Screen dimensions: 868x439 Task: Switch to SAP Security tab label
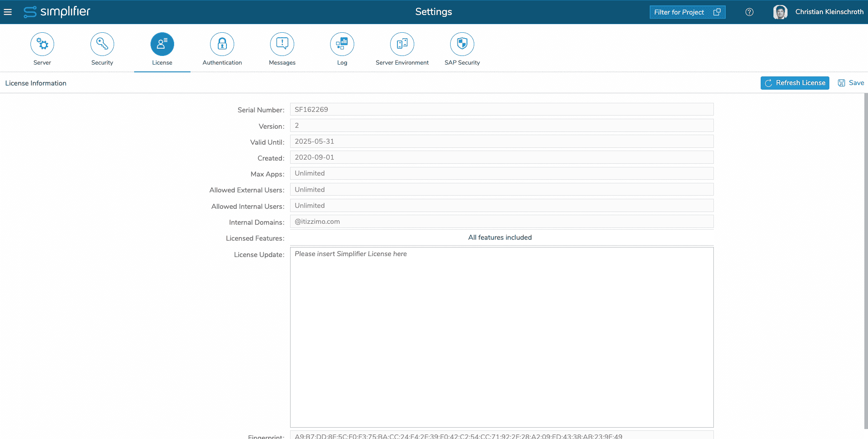[462, 63]
